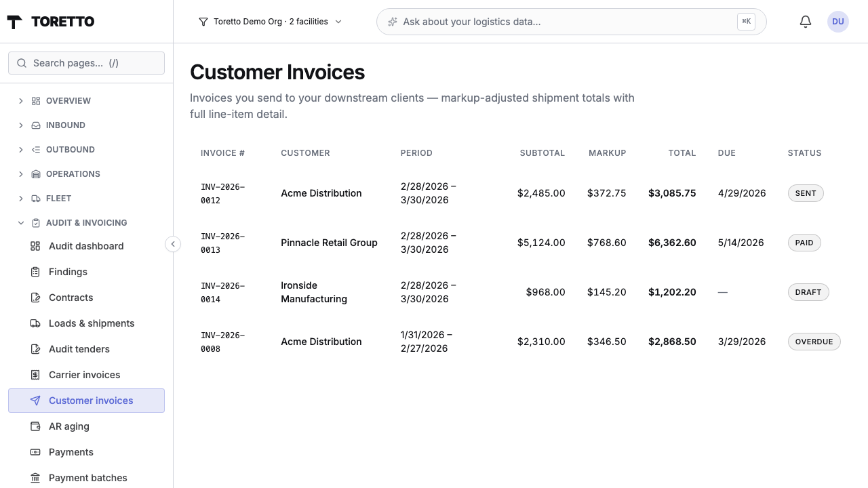Screen dimensions: 868x488
Task: Click the $6,362.60 total
Action: click(672, 243)
